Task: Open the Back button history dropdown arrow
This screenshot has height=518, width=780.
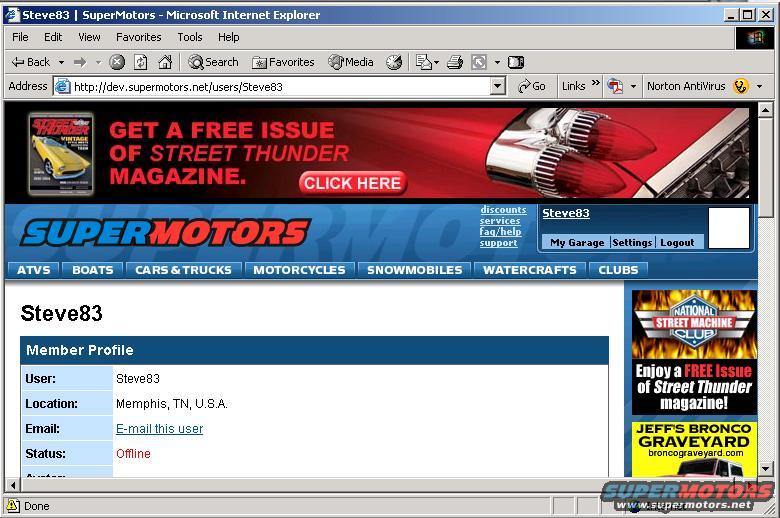Action: coord(61,62)
